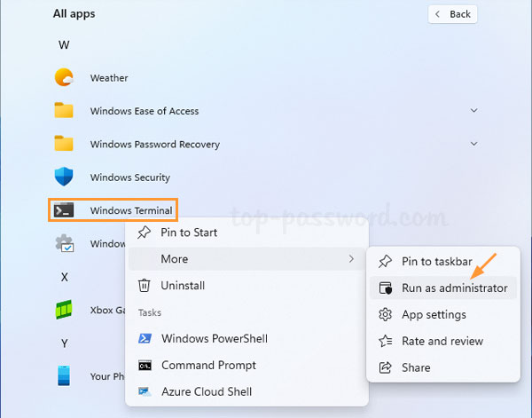This screenshot has height=418, width=532.
Task: Click the Command Prompt icon in Tasks
Action: tap(145, 365)
